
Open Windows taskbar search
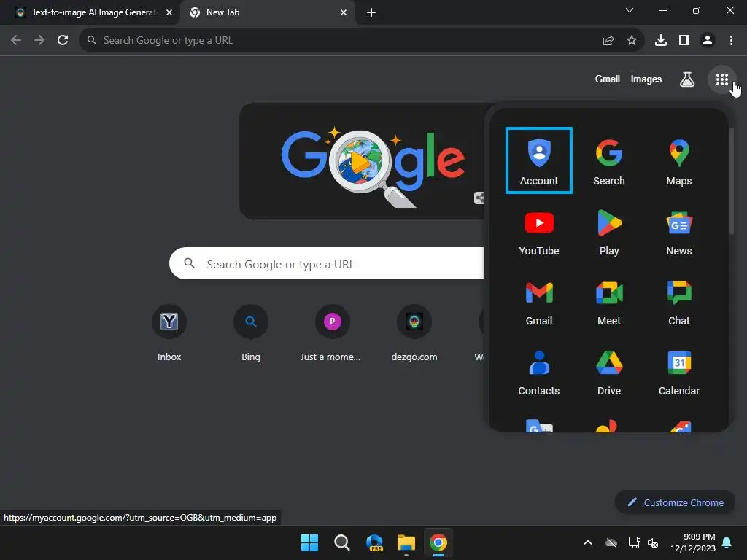[341, 542]
